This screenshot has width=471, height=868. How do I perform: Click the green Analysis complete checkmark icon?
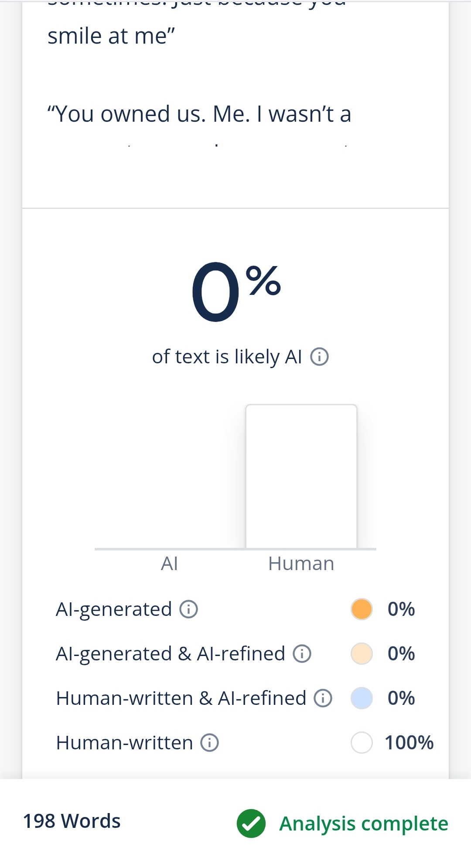[251, 824]
